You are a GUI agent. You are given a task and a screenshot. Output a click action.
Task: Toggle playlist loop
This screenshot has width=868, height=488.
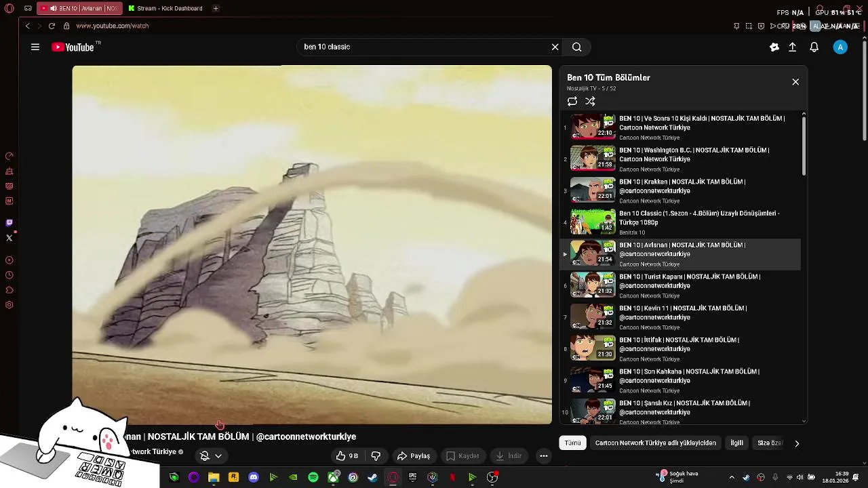pos(572,101)
